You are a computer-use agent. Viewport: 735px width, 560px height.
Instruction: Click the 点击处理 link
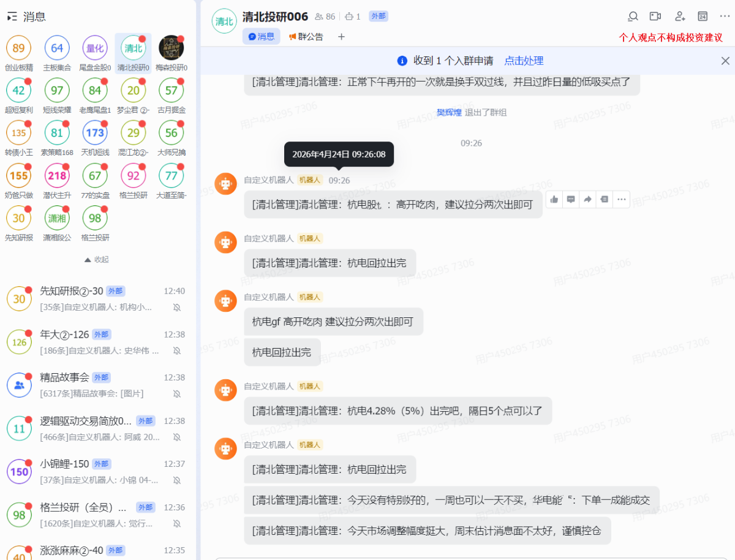point(524,61)
